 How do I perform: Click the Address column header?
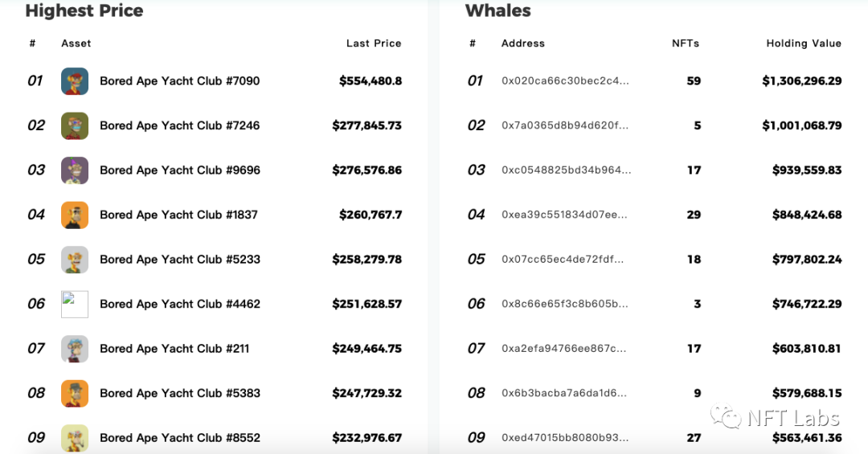[522, 43]
